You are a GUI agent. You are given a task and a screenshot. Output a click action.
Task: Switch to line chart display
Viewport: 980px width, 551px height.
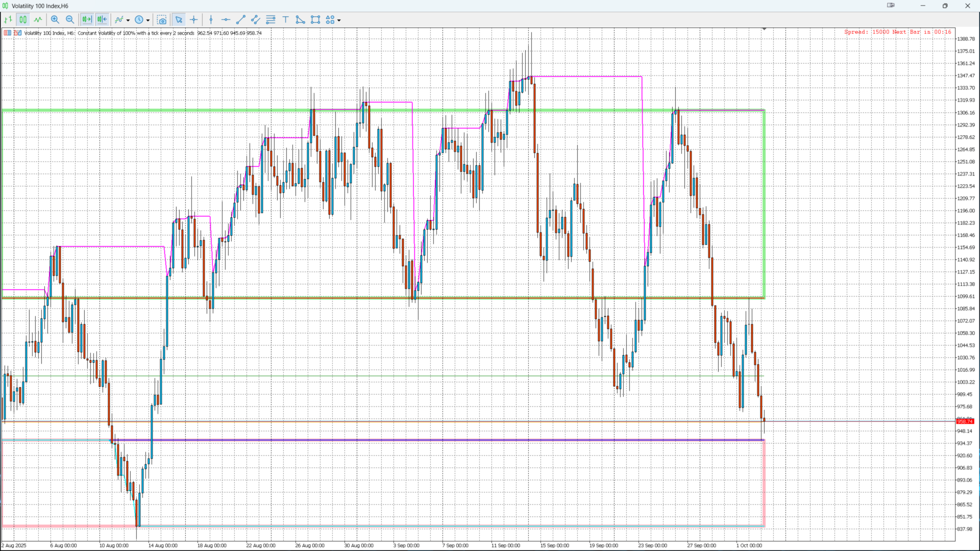pos(38,19)
